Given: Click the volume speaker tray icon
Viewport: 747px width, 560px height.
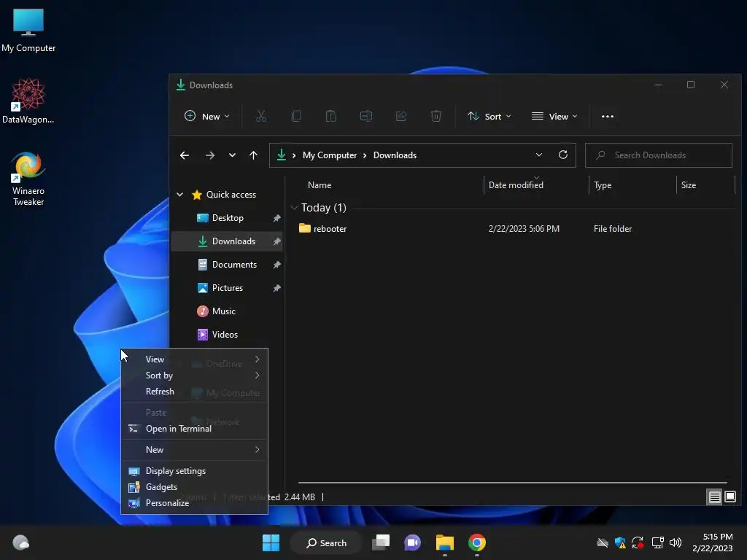Looking at the screenshot, I should [676, 542].
